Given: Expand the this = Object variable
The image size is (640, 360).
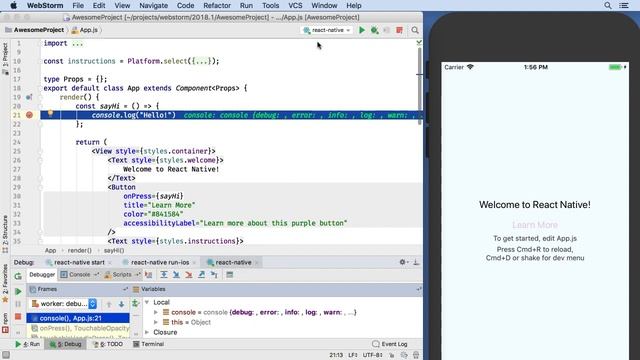Looking at the screenshot, I should pyautogui.click(x=156, y=322).
